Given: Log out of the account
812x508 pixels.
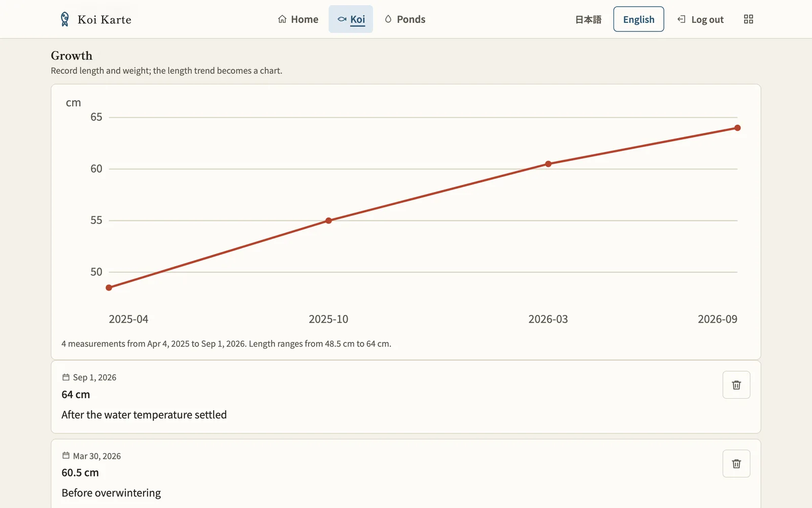Looking at the screenshot, I should [700, 19].
